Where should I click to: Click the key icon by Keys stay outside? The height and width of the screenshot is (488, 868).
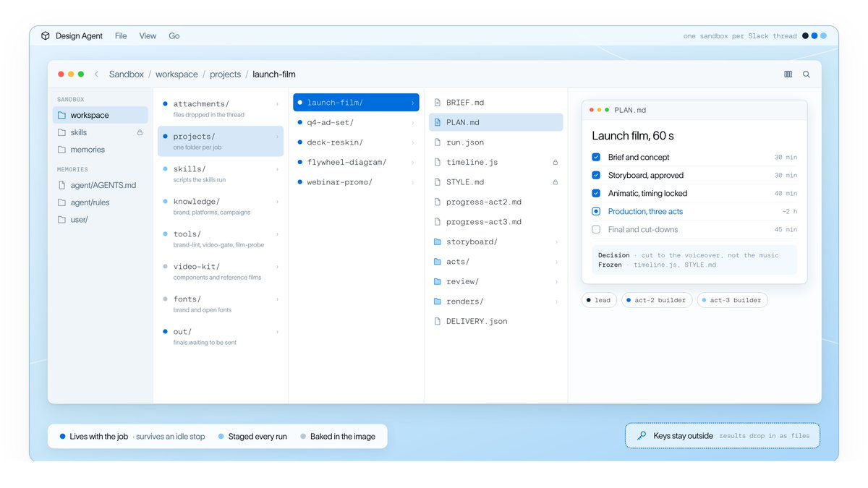click(642, 436)
